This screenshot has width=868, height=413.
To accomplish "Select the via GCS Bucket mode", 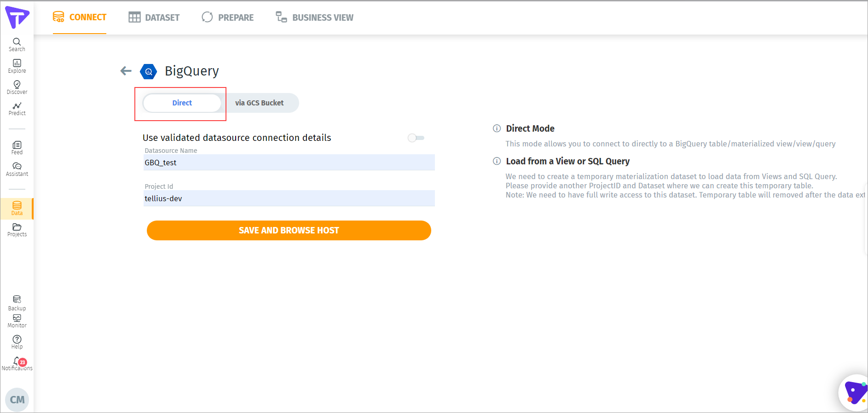I will pos(259,103).
